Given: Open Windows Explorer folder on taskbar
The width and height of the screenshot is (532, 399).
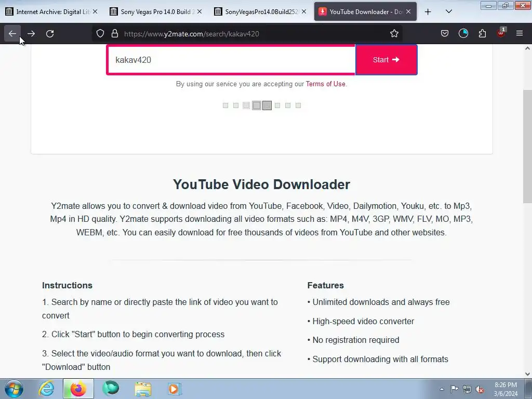Looking at the screenshot, I should 143,389.
